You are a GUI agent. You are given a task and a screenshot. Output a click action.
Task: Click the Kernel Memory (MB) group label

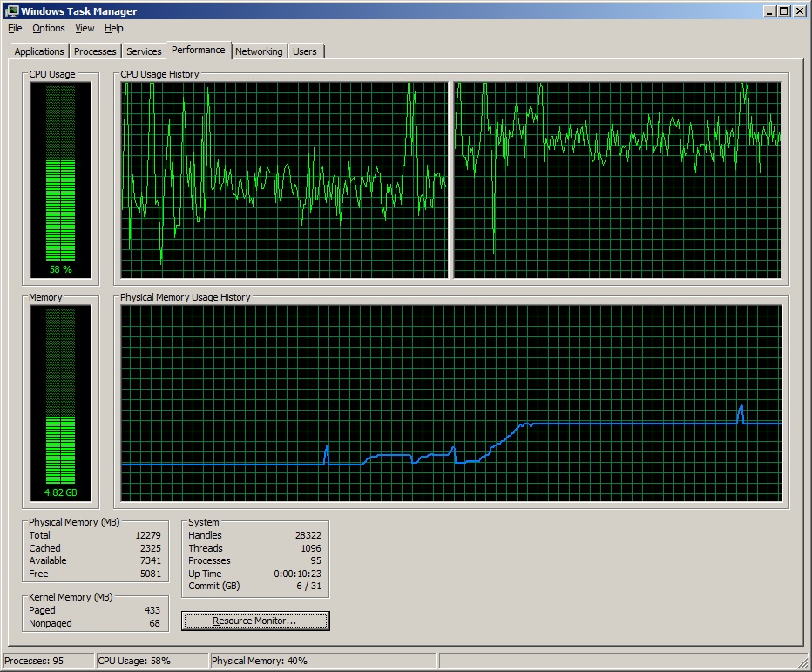point(71,597)
